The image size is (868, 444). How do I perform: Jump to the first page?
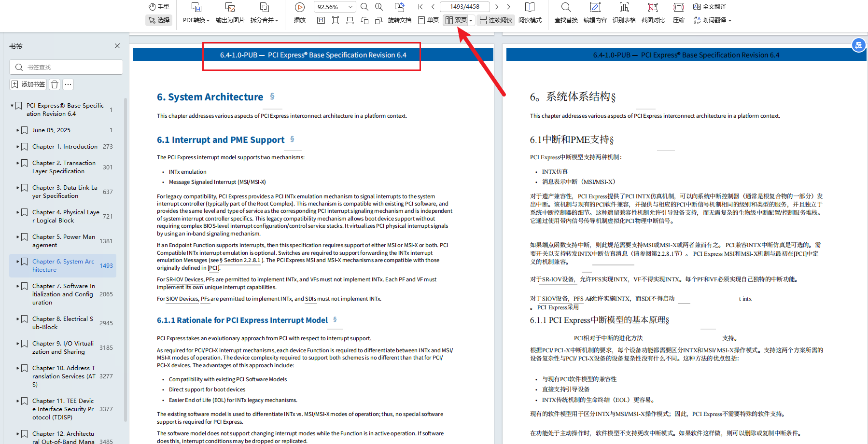[420, 7]
